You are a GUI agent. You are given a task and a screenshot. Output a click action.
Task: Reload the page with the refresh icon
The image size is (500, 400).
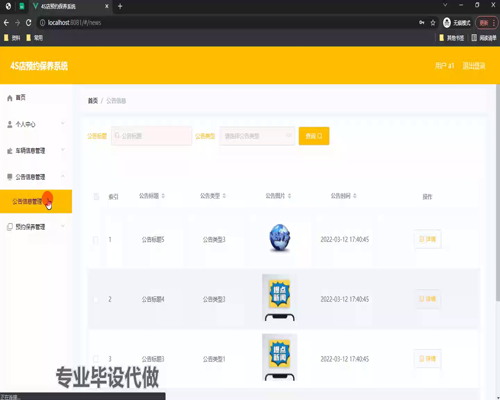pyautogui.click(x=29, y=23)
